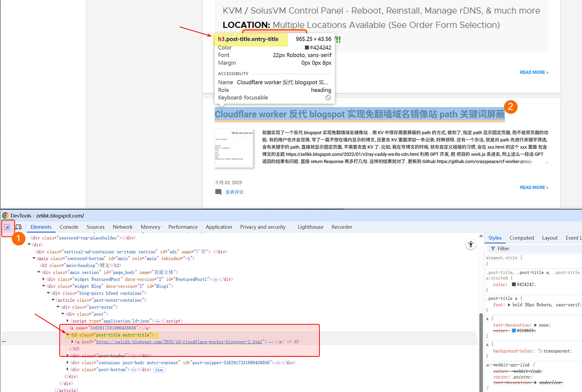This screenshot has height=392, width=582.
Task: Expand the ellipsis of the post-snippet div
Action: (278, 363)
